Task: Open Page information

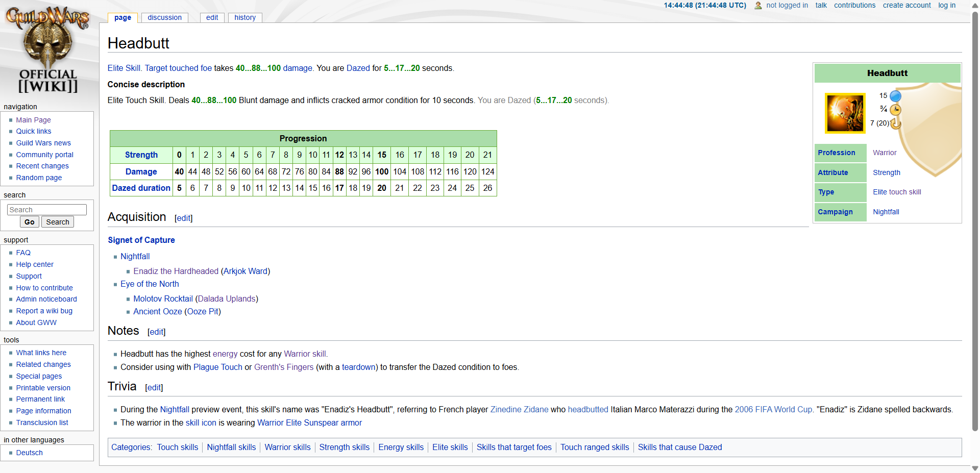Action: tap(43, 411)
